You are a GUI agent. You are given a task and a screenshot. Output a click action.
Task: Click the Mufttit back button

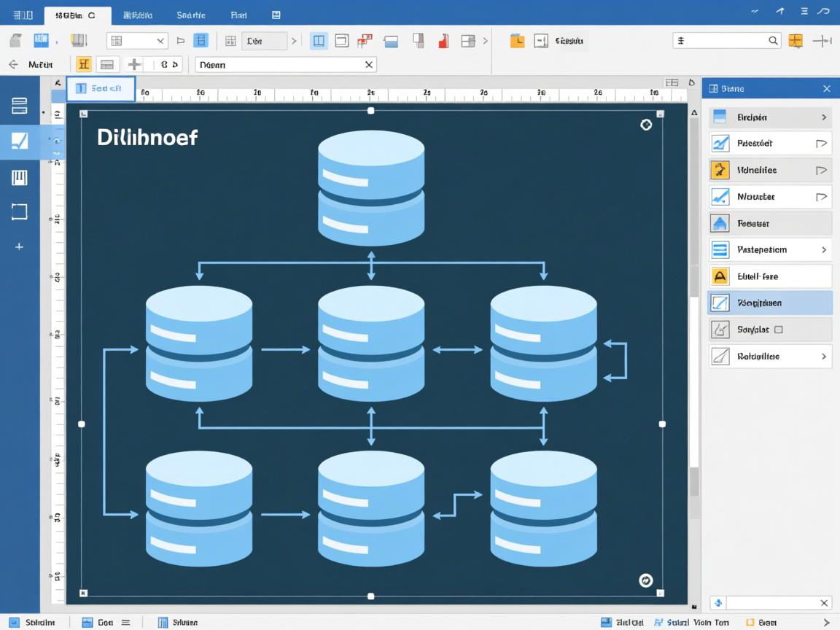31,64
